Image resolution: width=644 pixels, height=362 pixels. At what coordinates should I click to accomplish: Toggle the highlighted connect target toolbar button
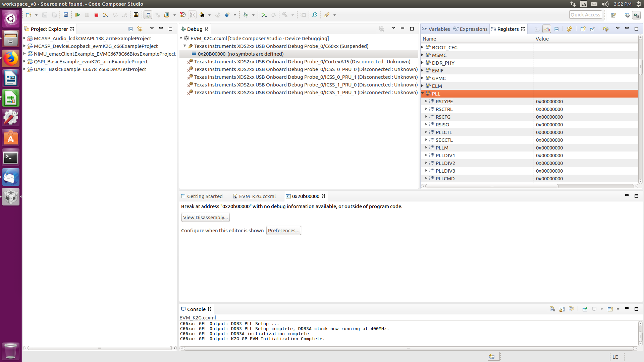[148, 15]
